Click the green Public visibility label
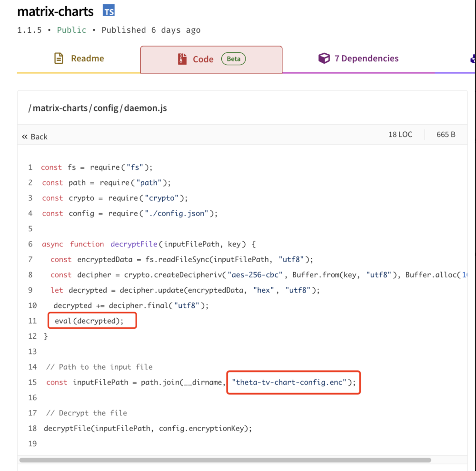This screenshot has height=471, width=476. coord(71,30)
